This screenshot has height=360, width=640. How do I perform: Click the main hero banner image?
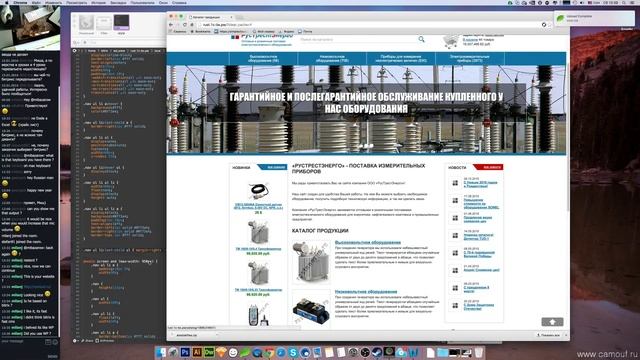point(366,109)
